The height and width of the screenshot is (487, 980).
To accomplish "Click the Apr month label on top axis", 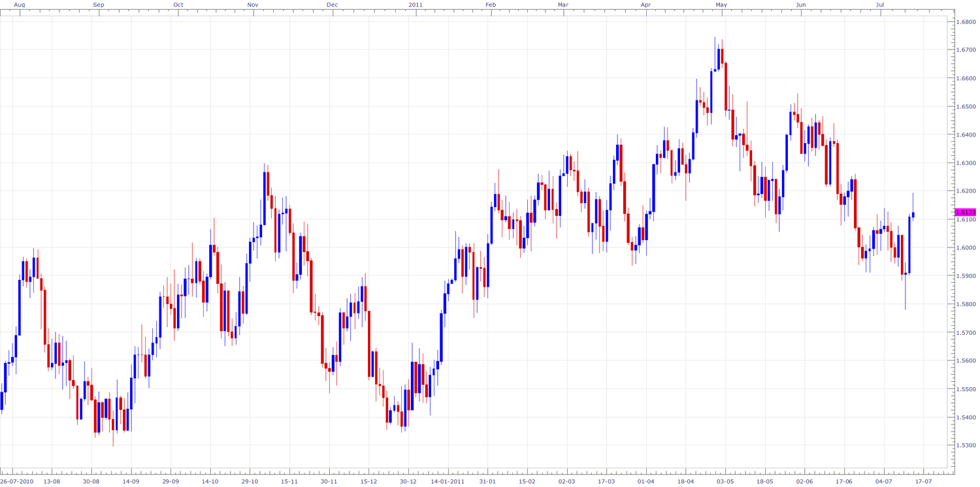I will point(645,5).
